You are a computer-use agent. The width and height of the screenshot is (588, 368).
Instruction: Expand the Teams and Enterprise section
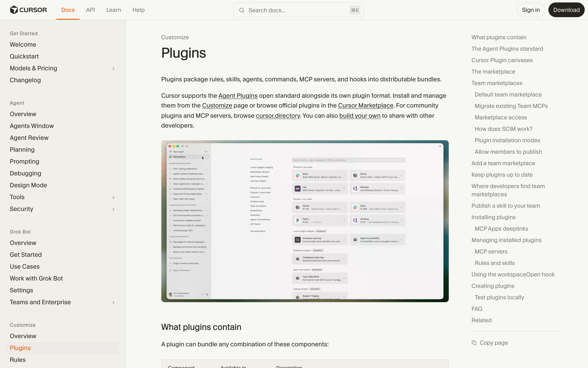(113, 303)
